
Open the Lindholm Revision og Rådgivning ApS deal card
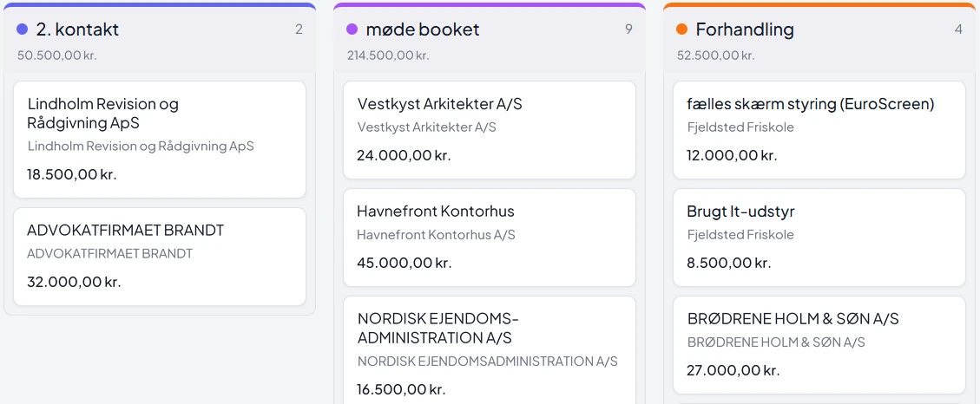pyautogui.click(x=160, y=140)
